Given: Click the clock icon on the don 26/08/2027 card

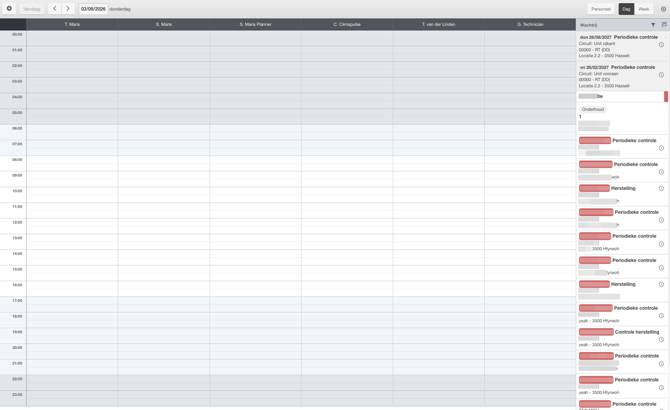Looking at the screenshot, I should pos(661,44).
